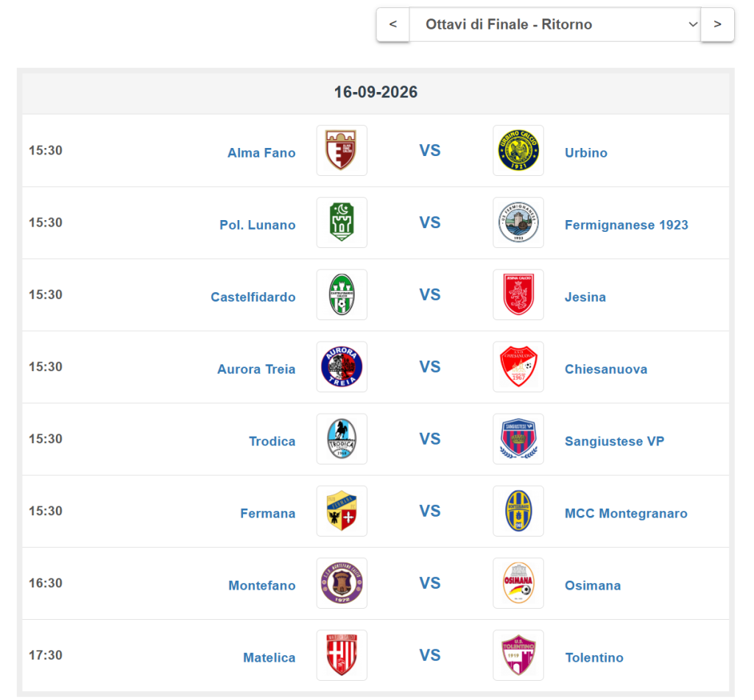Open the Chiesanuova team link
Screen dimensions: 754x700
click(606, 370)
